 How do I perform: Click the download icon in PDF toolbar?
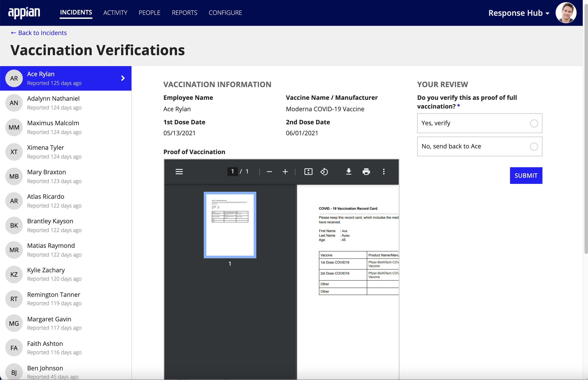pos(348,172)
